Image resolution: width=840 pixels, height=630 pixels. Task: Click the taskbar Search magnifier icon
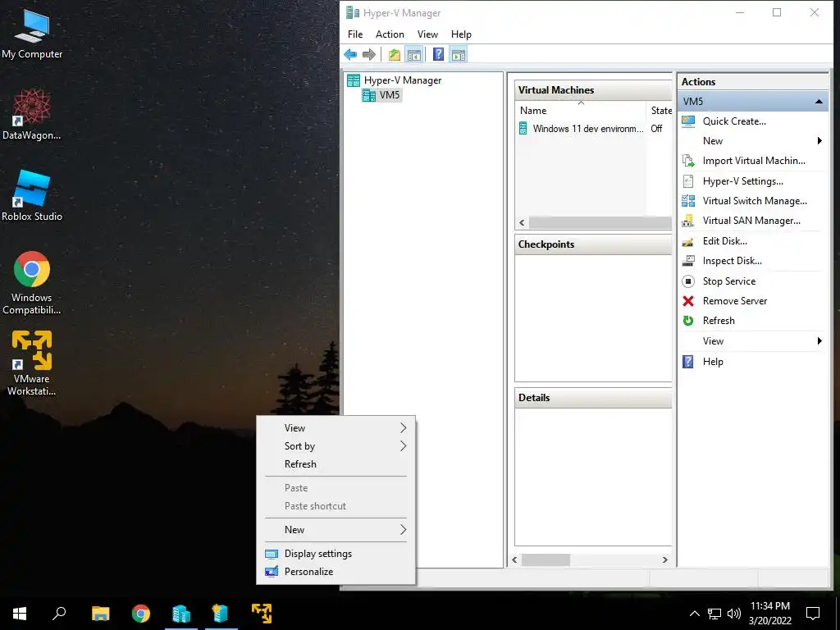[x=59, y=614]
